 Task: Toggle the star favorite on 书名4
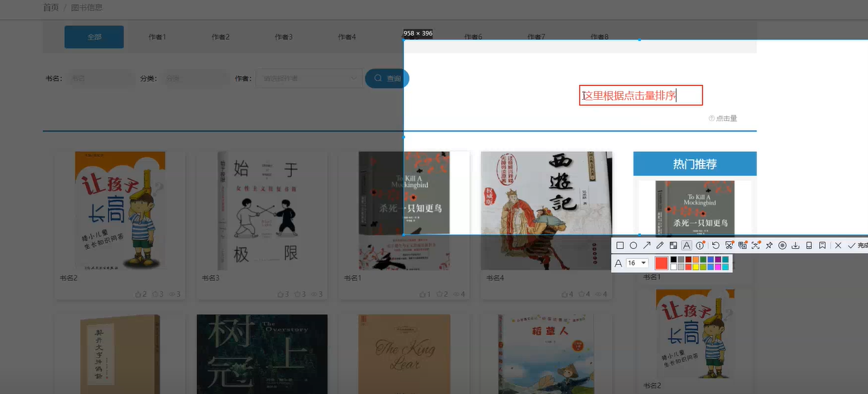tap(581, 294)
